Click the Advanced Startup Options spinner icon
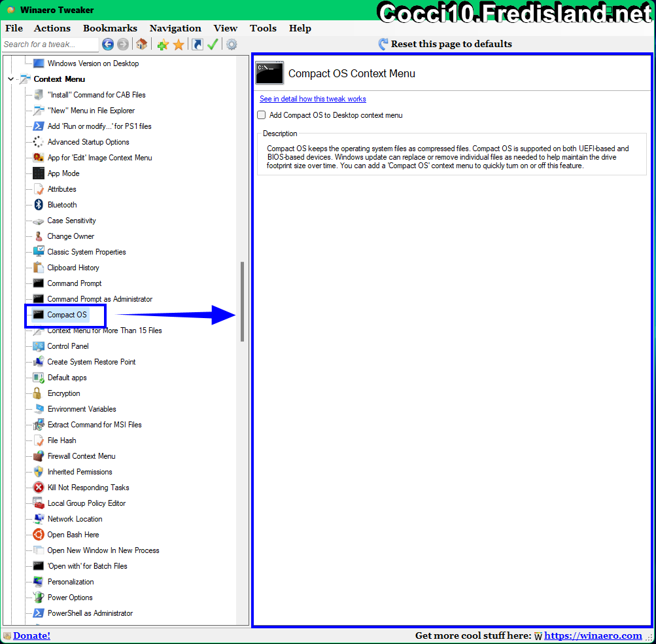This screenshot has height=644, width=656. (x=39, y=142)
